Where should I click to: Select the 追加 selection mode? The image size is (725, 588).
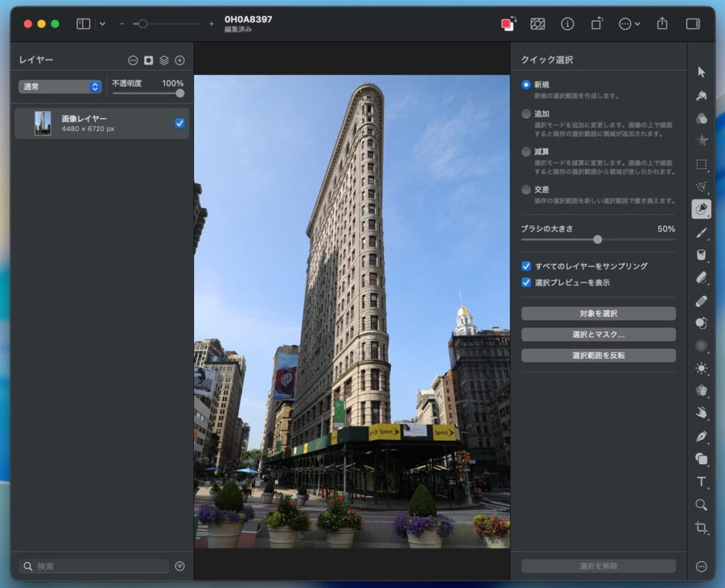526,114
